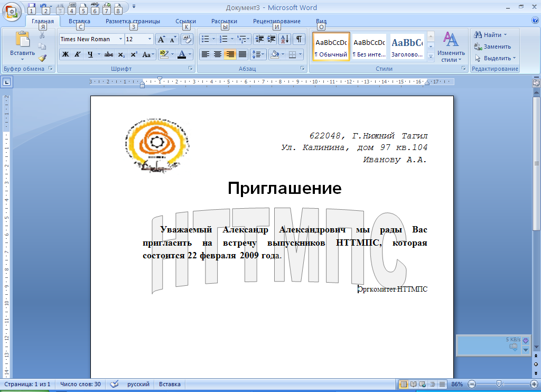Image resolution: width=541 pixels, height=392 pixels.
Task: Open the font size 12 dropdown
Action: point(150,39)
